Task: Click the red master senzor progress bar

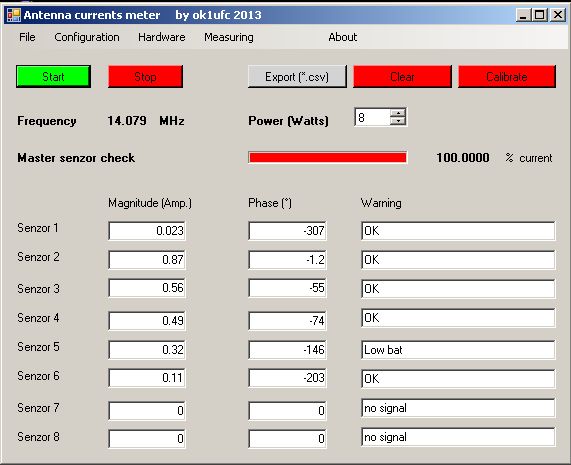Action: [328, 157]
